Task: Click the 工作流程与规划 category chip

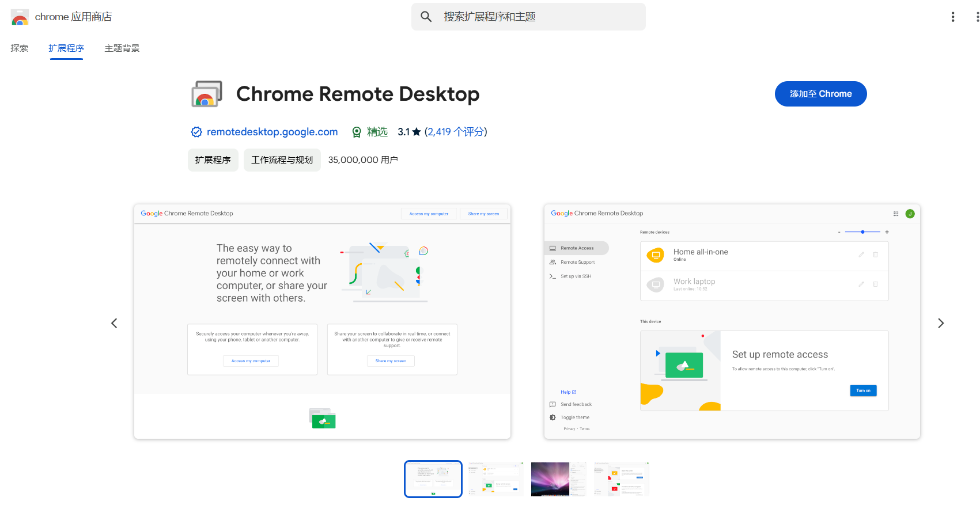Action: (x=282, y=160)
